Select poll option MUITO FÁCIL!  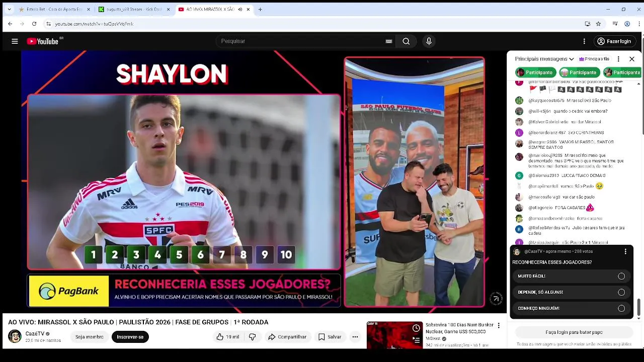pyautogui.click(x=572, y=276)
